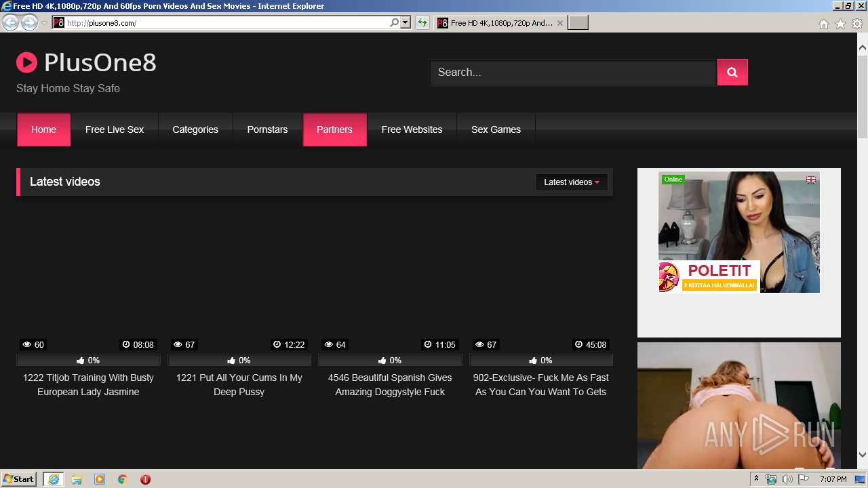Image resolution: width=868 pixels, height=488 pixels.
Task: Show hidden system tray icons arrow
Action: point(757,479)
